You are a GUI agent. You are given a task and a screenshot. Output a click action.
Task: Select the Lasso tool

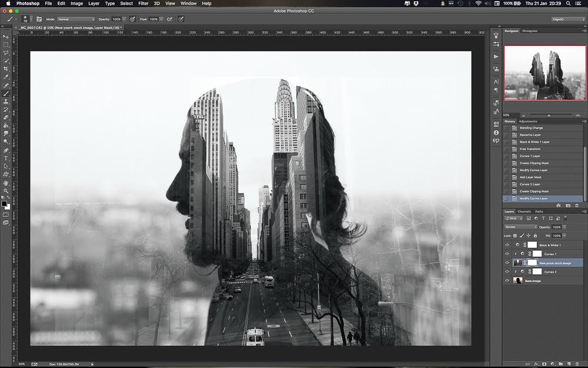pos(7,53)
